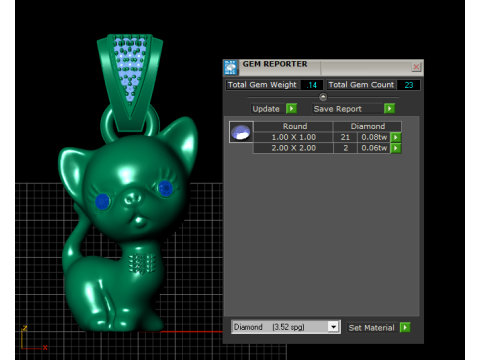
Task: Select the pave gems on the bail
Action: (130, 69)
